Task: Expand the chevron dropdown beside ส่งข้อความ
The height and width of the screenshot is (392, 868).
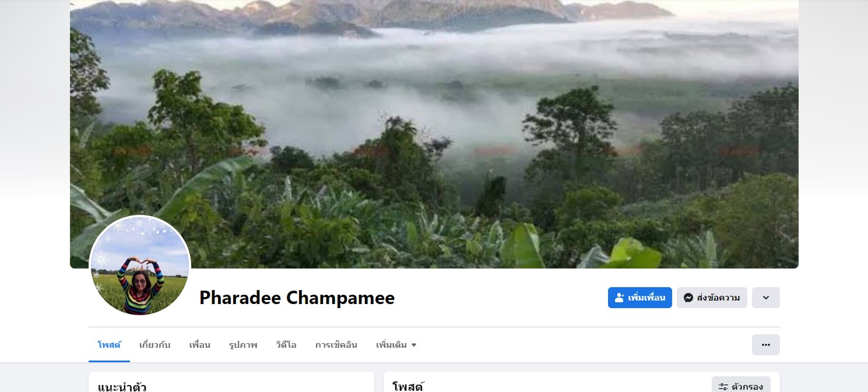Action: [x=766, y=298]
